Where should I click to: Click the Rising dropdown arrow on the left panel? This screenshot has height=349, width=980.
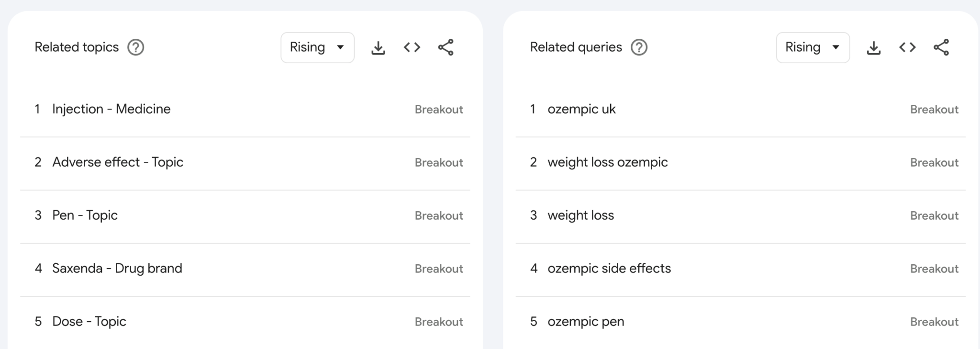tap(340, 47)
